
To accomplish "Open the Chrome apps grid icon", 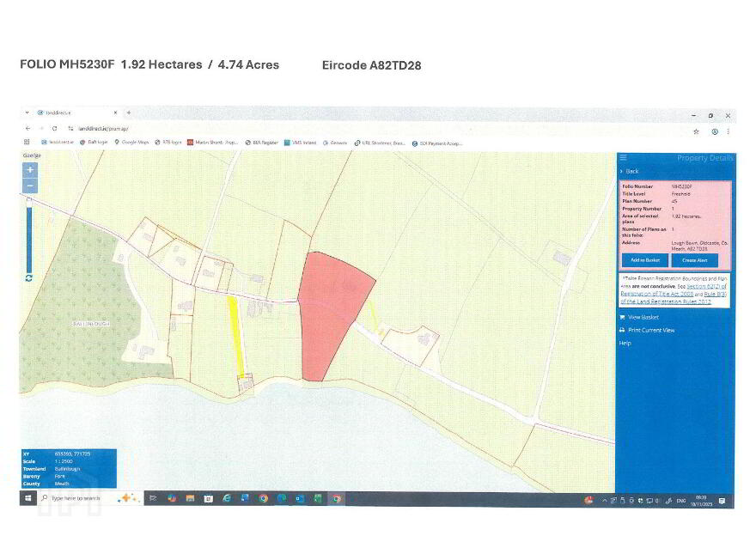I will click(x=27, y=143).
